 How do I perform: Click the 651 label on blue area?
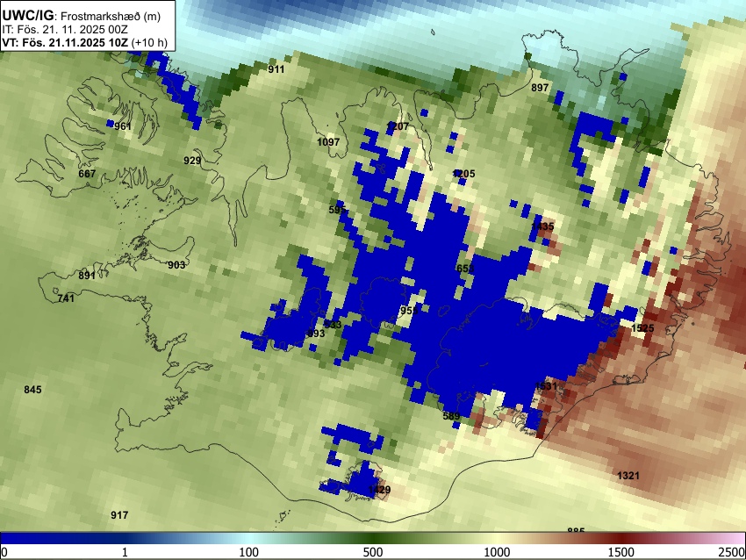465,269
